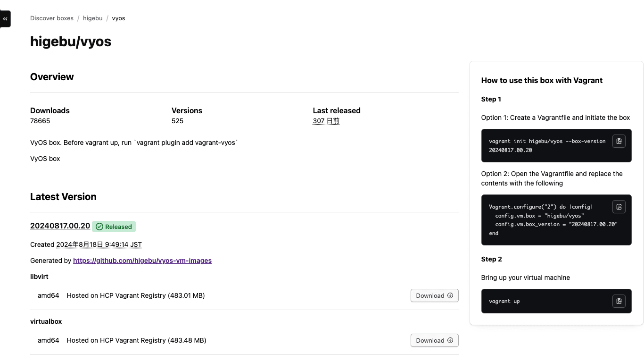
Task: Click the How to use this box heading
Action: pyautogui.click(x=542, y=80)
